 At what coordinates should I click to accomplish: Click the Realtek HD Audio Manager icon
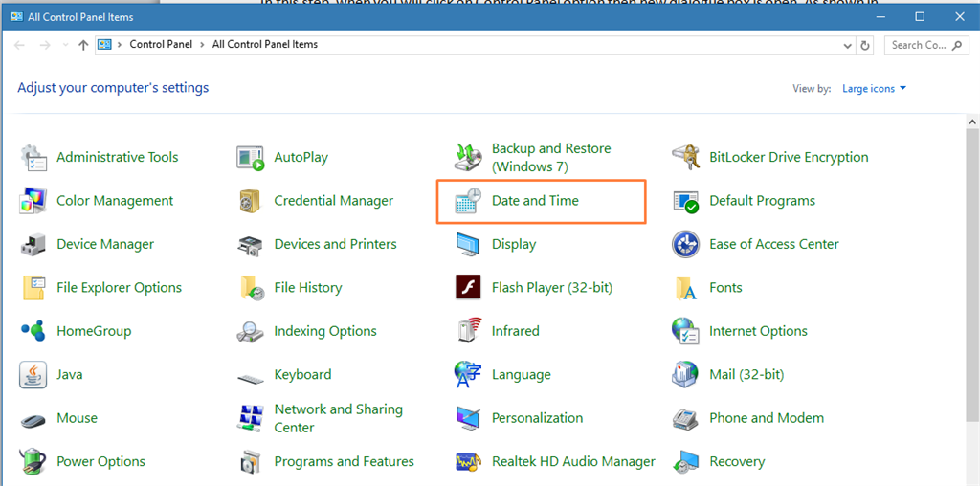click(x=468, y=462)
